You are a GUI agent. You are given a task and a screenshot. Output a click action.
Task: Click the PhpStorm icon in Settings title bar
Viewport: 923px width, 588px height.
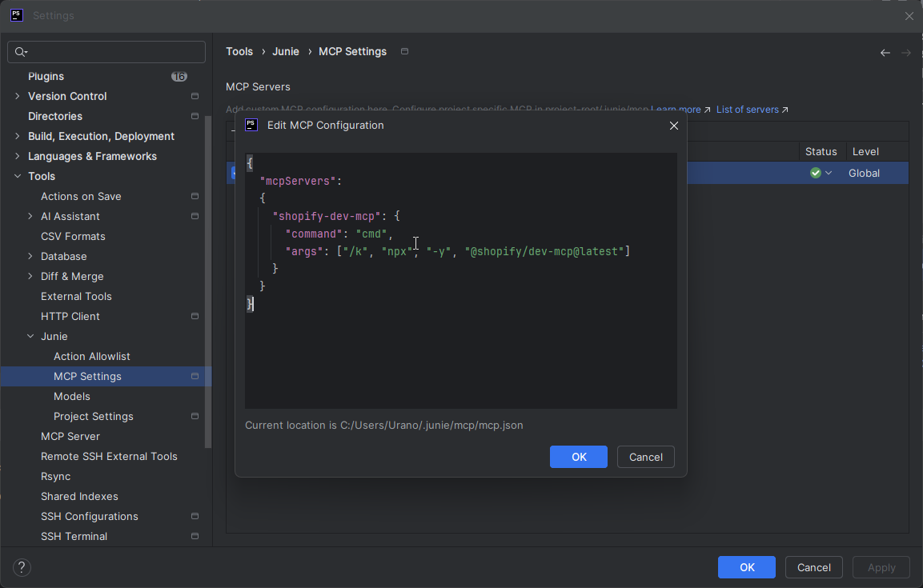coord(17,15)
